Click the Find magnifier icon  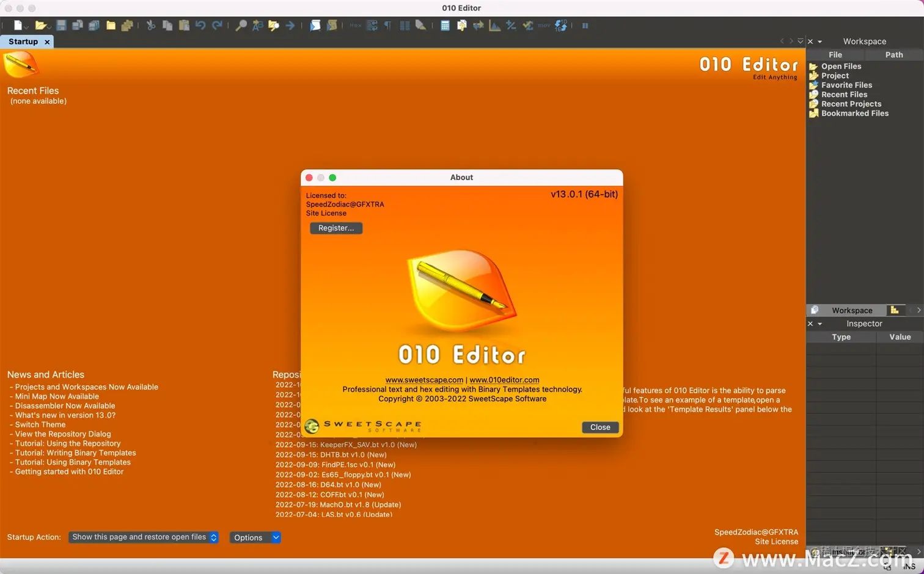pyautogui.click(x=241, y=26)
